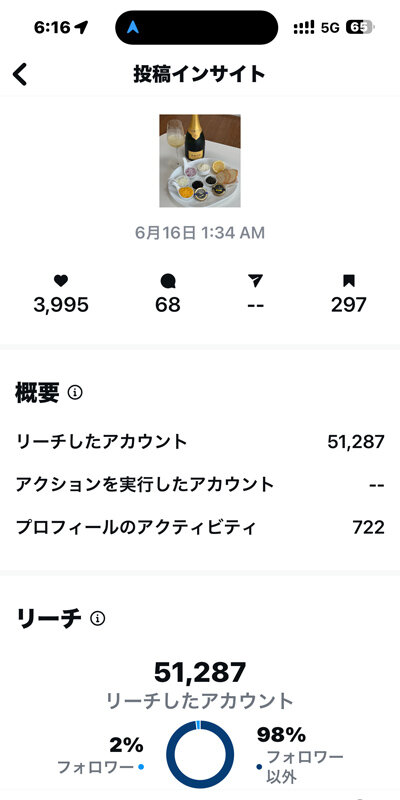Open info icon beside リーチ heading
Image resolution: width=400 pixels, height=800 pixels.
[97, 619]
